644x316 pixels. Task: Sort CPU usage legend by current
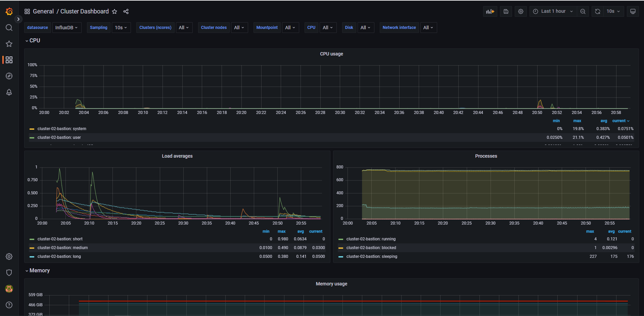click(620, 121)
